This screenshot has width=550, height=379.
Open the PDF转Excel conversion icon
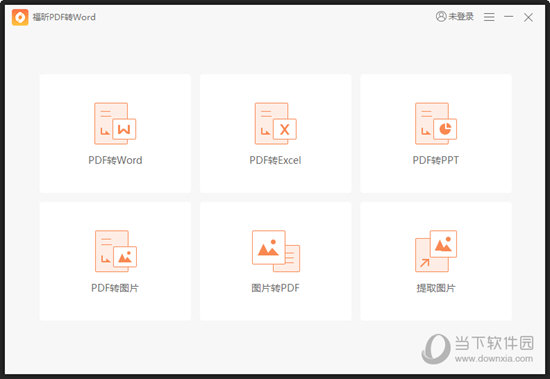[x=275, y=124]
